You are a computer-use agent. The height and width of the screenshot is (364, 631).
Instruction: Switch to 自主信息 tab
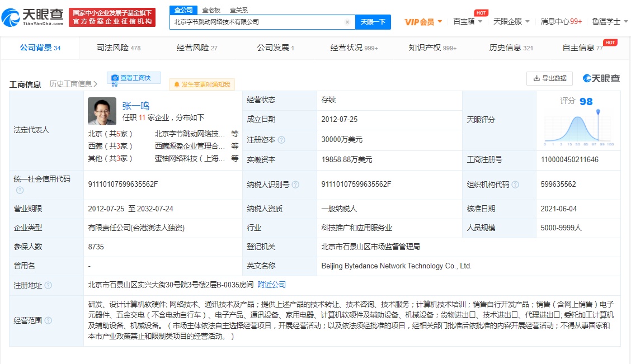tap(582, 48)
